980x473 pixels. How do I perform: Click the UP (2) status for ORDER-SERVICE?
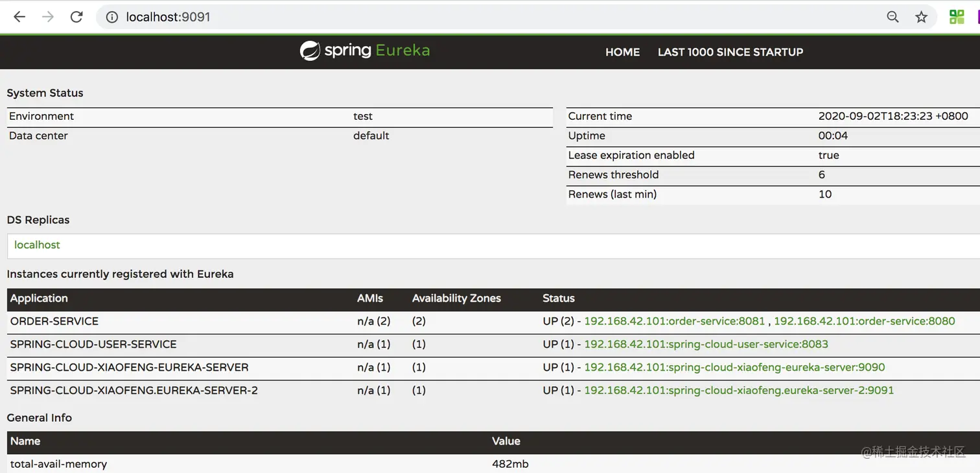(559, 321)
